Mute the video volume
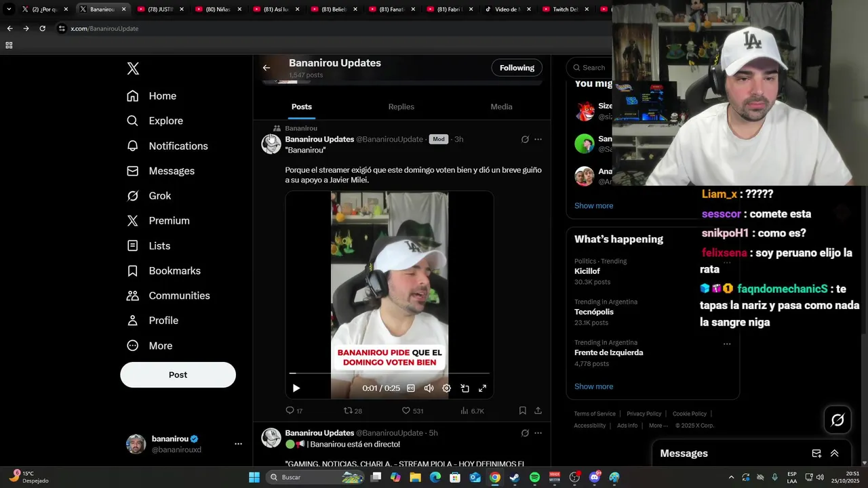 [x=429, y=388]
